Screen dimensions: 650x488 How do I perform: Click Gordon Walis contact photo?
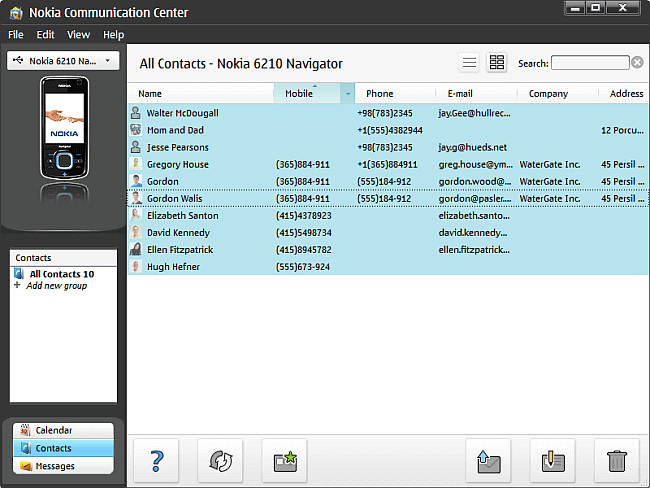point(136,198)
